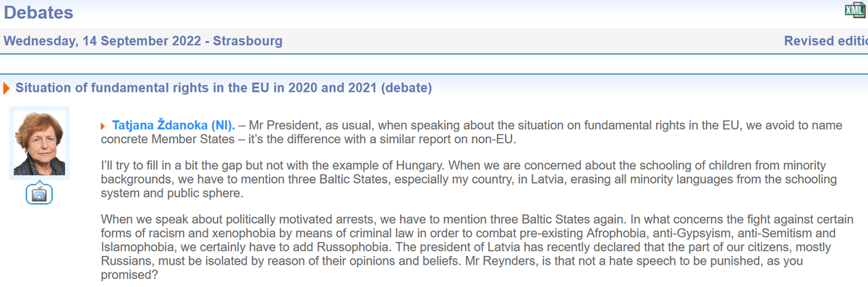This screenshot has height=287, width=868.
Task: Play the speech video via TV icon
Action: pyautogui.click(x=38, y=192)
